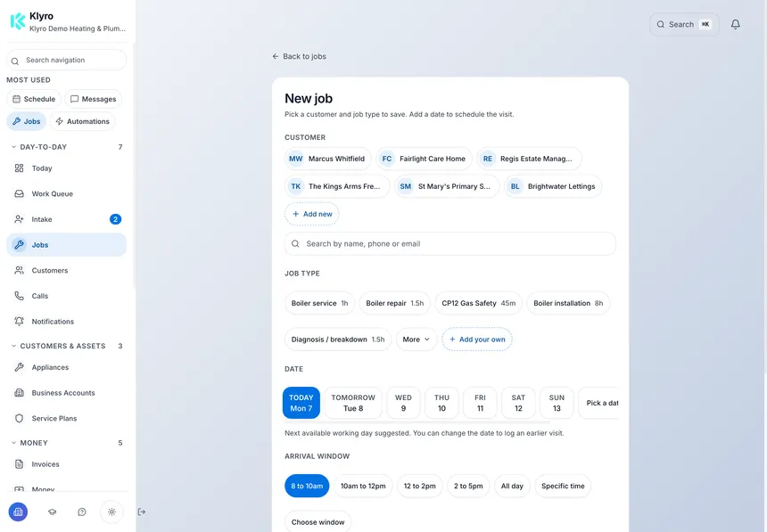767x532 pixels.
Task: Select 8 to 10am arrival window
Action: click(307, 486)
